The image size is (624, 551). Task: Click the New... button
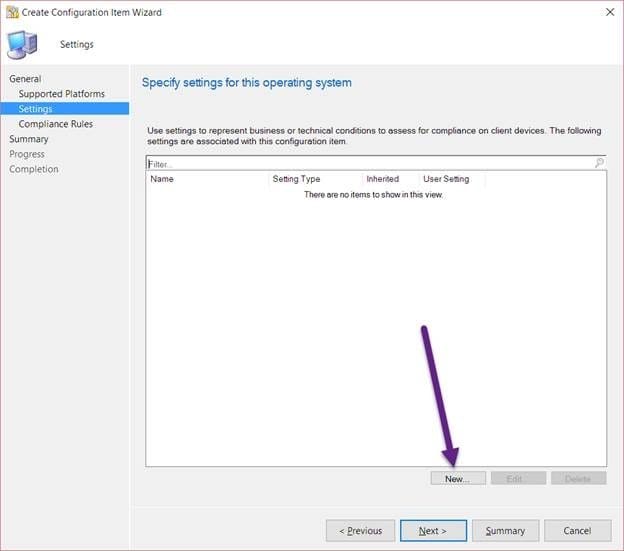458,478
